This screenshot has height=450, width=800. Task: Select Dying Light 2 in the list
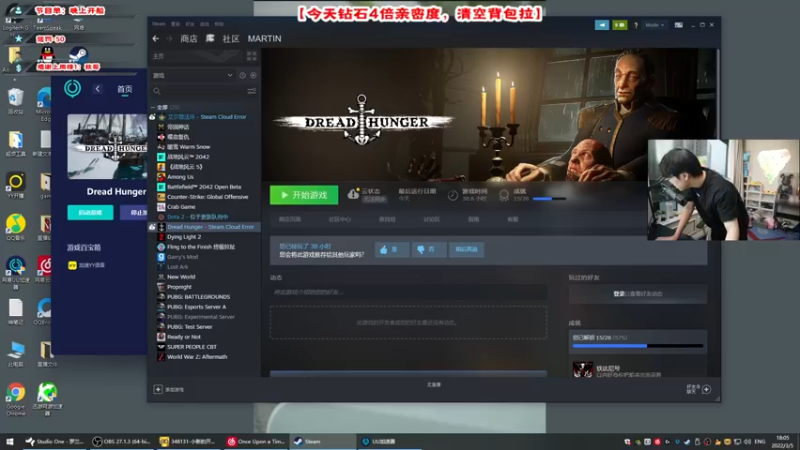pyautogui.click(x=184, y=237)
